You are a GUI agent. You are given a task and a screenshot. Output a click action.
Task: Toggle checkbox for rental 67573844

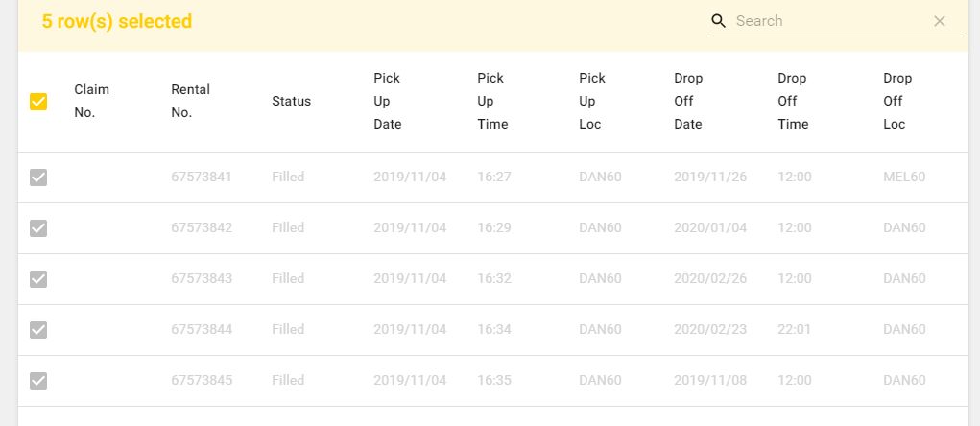[38, 330]
